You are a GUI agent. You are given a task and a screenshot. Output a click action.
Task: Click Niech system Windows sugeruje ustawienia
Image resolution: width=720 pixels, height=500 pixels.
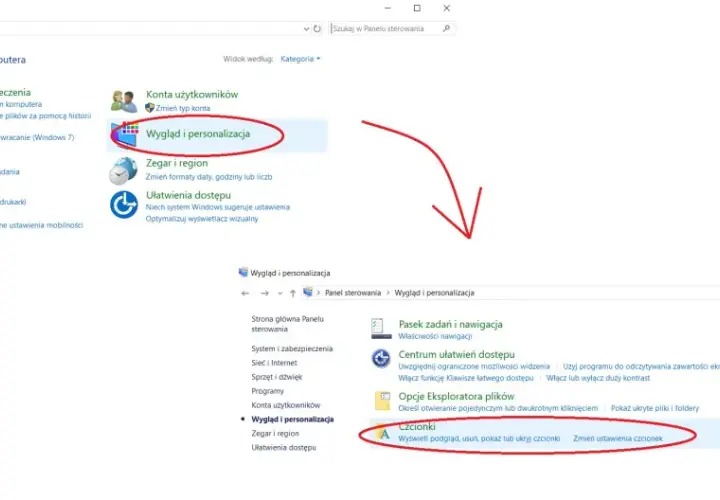(218, 207)
